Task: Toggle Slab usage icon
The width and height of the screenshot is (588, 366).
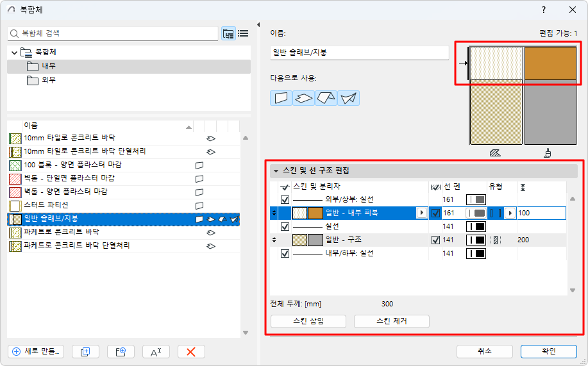Action: [303, 98]
